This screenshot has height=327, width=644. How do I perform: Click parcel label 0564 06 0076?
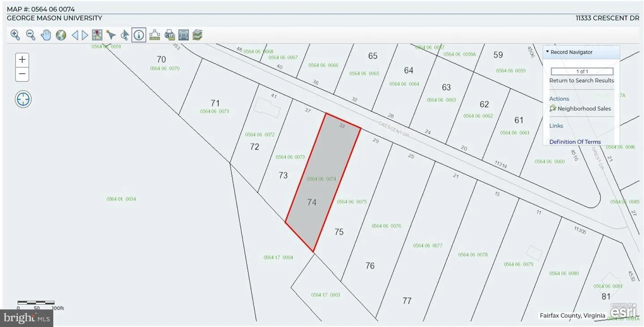(386, 226)
